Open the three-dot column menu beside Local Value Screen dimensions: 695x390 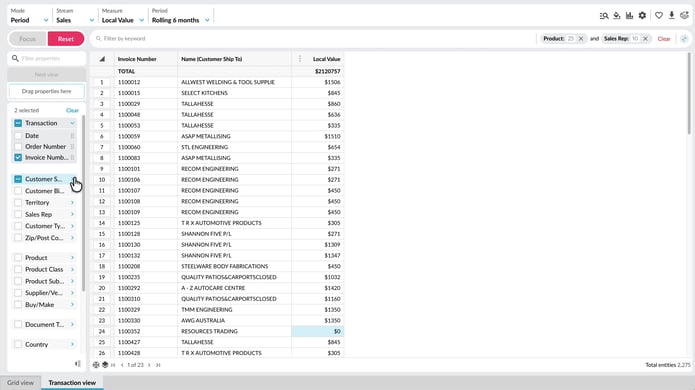300,59
